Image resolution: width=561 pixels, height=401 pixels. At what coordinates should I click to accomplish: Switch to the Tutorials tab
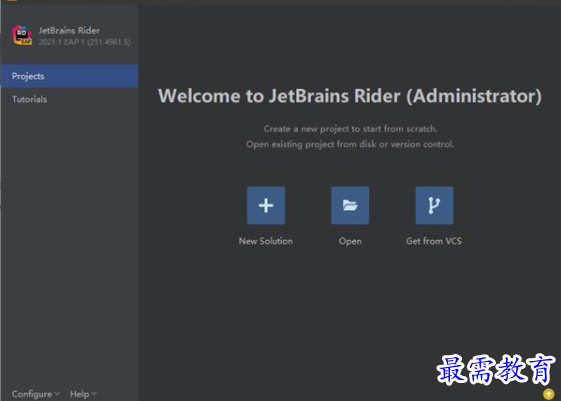click(x=69, y=99)
